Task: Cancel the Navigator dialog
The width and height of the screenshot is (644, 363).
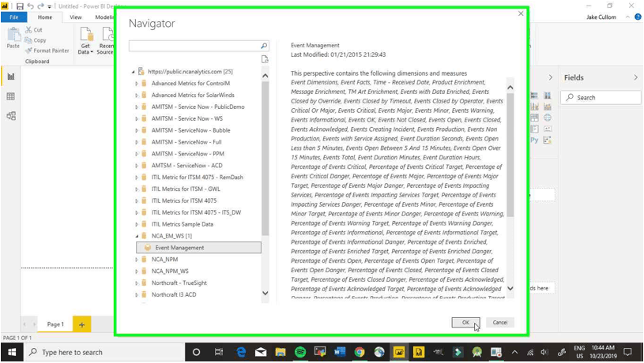Action: coord(500,323)
